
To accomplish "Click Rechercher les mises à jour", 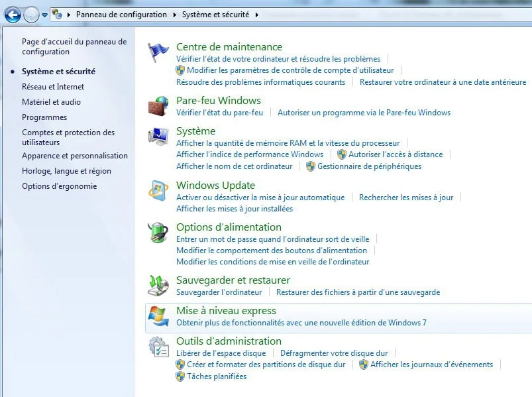I will coord(406,198).
